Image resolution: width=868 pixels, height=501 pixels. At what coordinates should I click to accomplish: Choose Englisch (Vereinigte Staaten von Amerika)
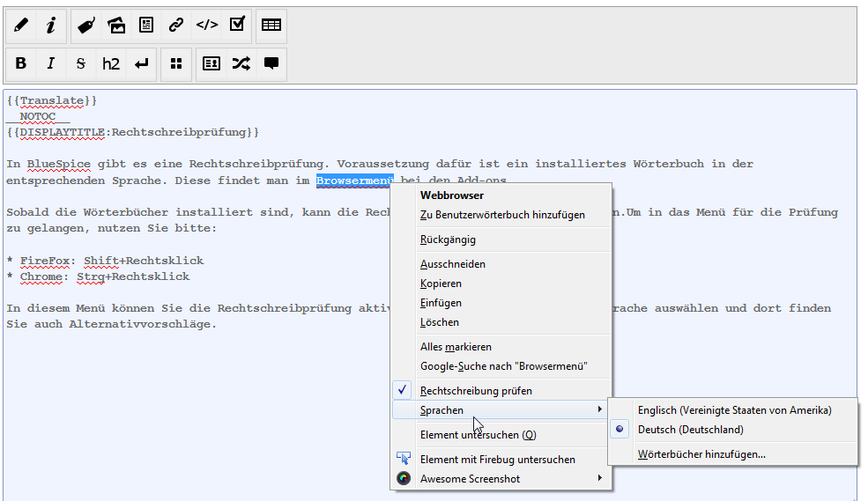734,409
